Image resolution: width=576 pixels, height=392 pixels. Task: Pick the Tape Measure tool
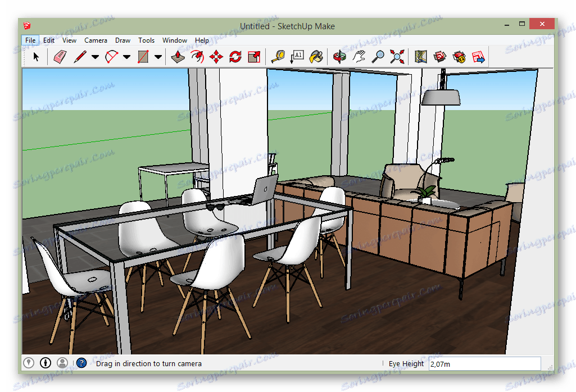click(278, 57)
